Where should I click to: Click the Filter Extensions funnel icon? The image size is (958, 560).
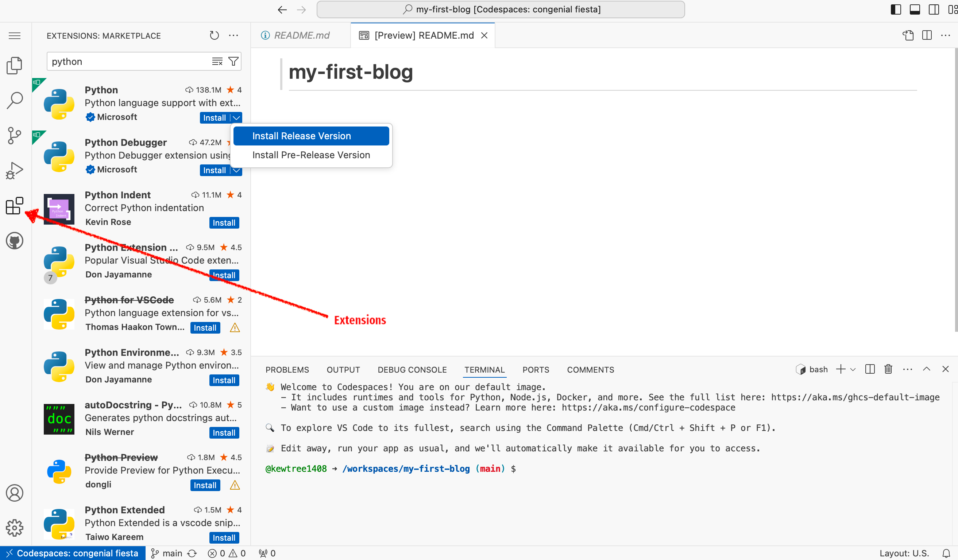pos(233,61)
